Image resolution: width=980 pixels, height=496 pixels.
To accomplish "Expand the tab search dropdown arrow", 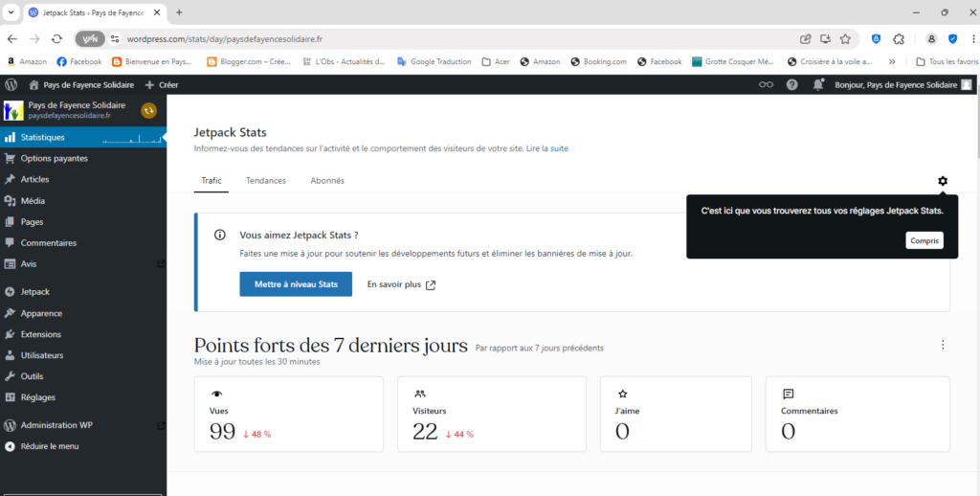I will (x=10, y=12).
